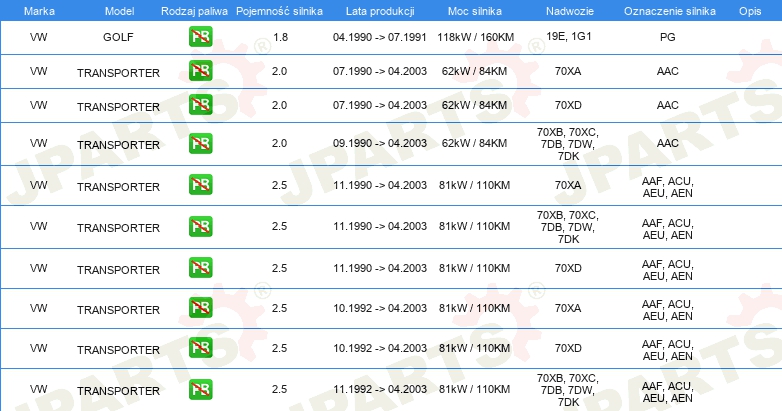Select the VW brand cell in the GOLF row
The image size is (782, 411).
(x=38, y=37)
